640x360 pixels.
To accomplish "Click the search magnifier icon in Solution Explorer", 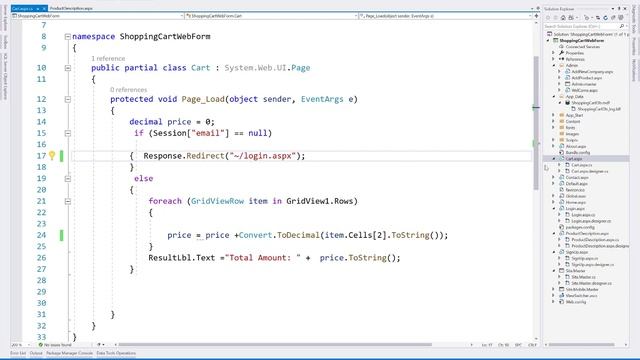I will (622, 27).
